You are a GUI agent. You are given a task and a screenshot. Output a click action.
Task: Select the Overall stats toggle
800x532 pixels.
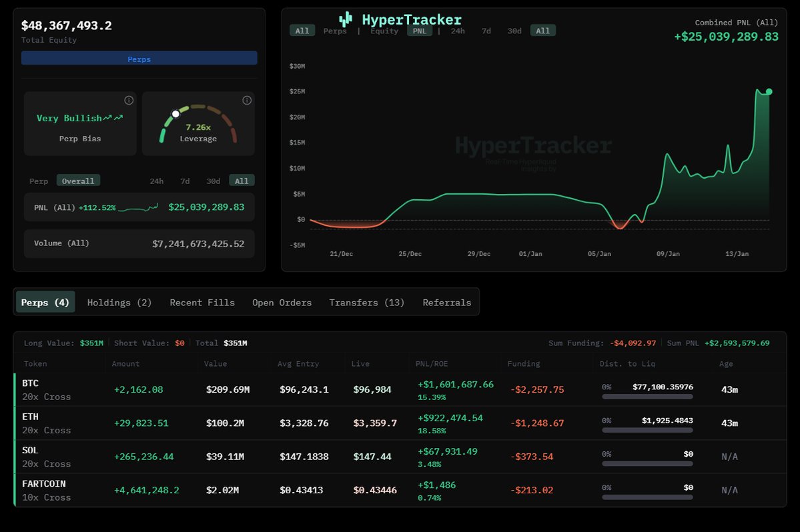point(78,181)
